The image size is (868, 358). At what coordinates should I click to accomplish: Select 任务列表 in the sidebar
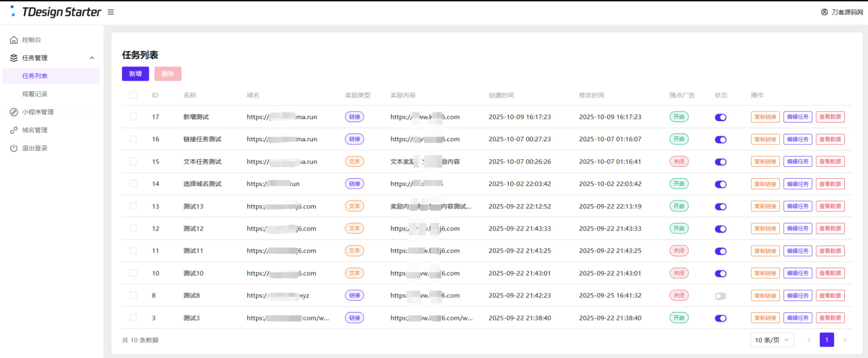click(35, 76)
